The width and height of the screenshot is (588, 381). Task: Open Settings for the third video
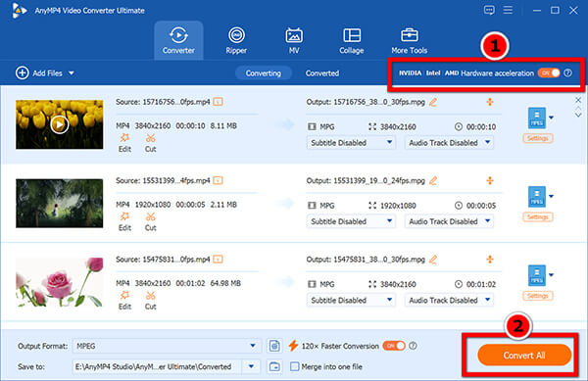click(537, 296)
